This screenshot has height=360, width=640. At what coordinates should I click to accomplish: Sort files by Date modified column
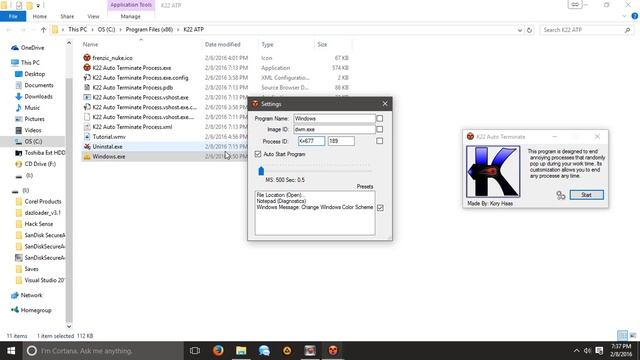(222, 44)
